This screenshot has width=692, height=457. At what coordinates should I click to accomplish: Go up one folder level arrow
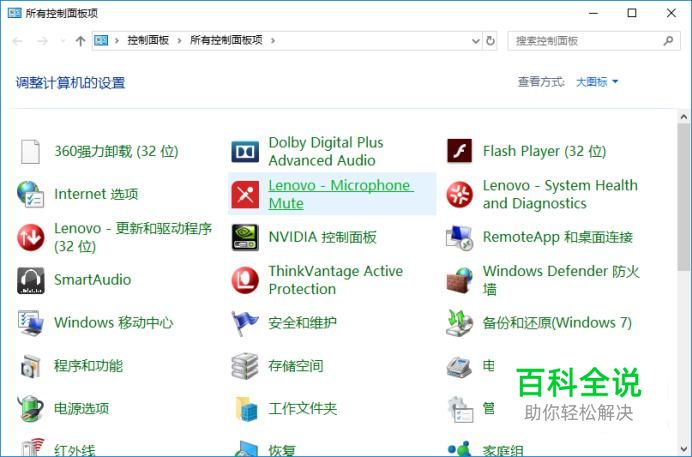coord(80,41)
